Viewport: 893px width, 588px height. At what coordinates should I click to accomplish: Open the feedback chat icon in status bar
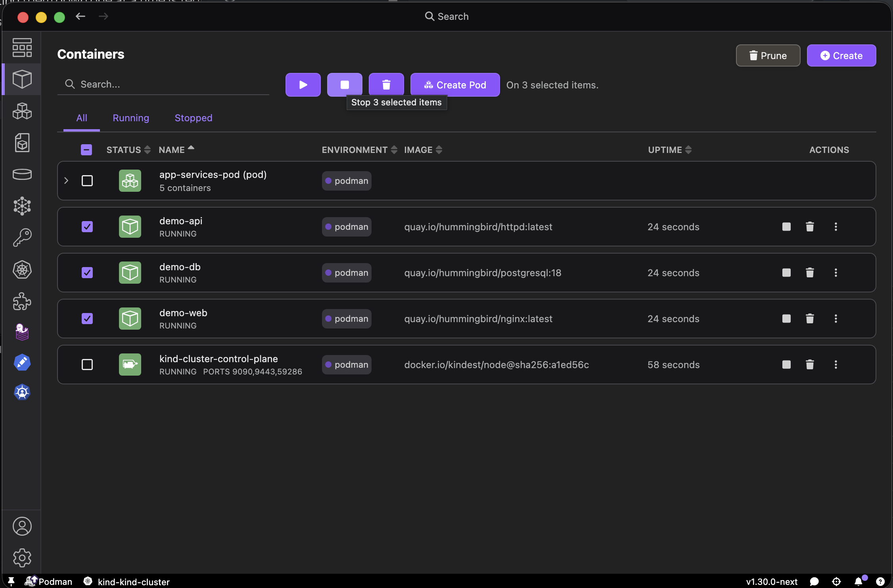click(x=814, y=581)
